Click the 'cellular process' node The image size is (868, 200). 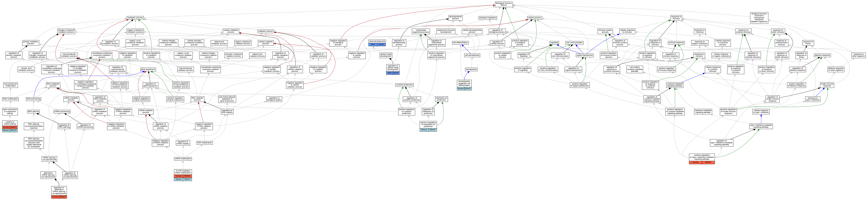534,18
